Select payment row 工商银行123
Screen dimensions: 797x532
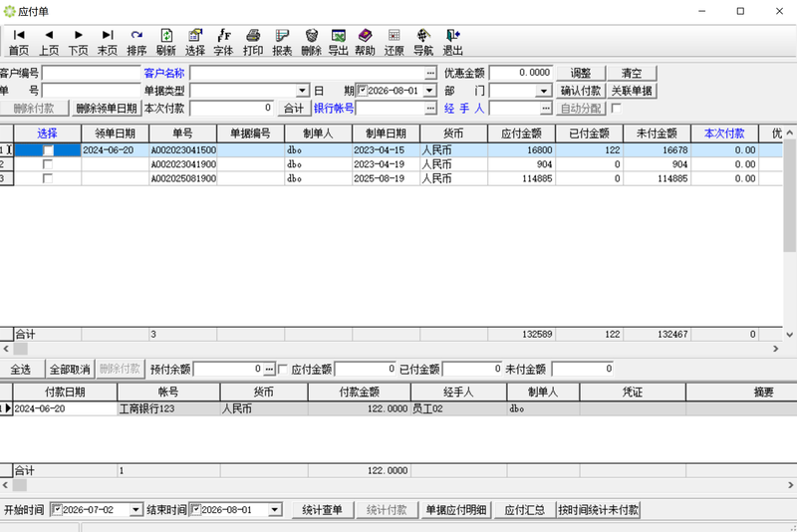[398, 408]
